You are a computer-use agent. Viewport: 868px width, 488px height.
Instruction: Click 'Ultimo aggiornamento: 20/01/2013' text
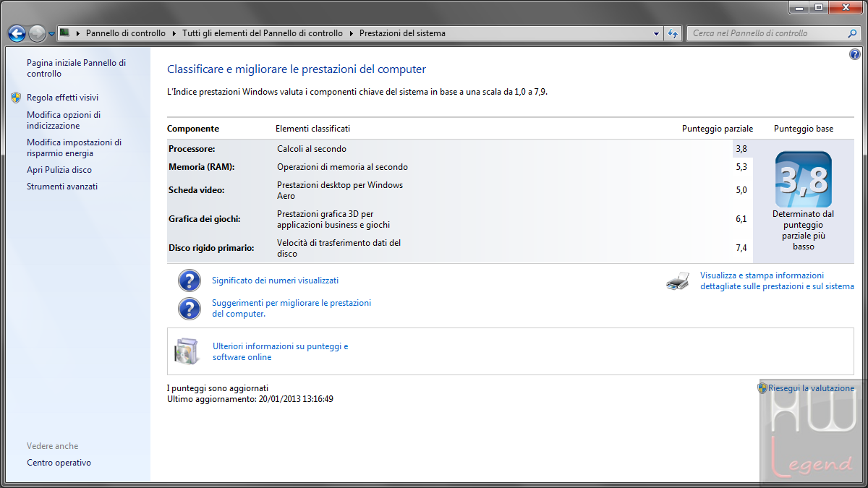(250, 399)
